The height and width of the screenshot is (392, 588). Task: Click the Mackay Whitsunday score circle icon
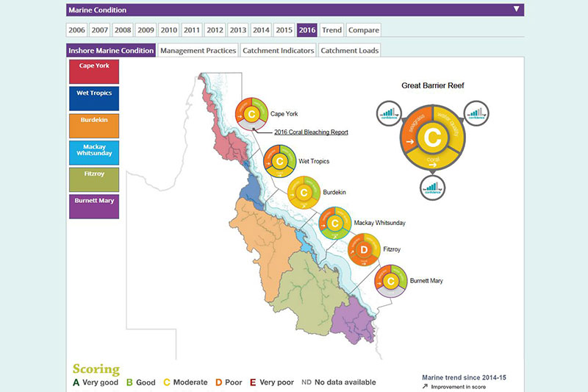click(x=334, y=222)
